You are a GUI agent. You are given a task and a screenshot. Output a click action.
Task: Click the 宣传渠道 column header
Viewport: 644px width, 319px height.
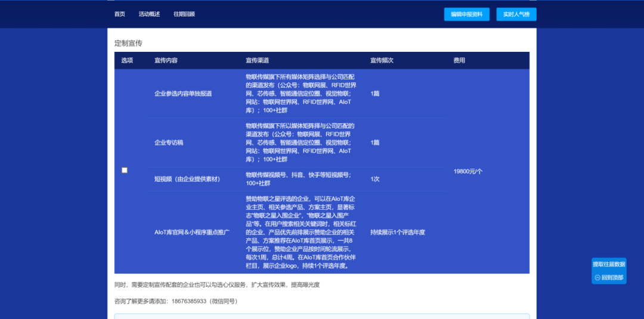[257, 60]
